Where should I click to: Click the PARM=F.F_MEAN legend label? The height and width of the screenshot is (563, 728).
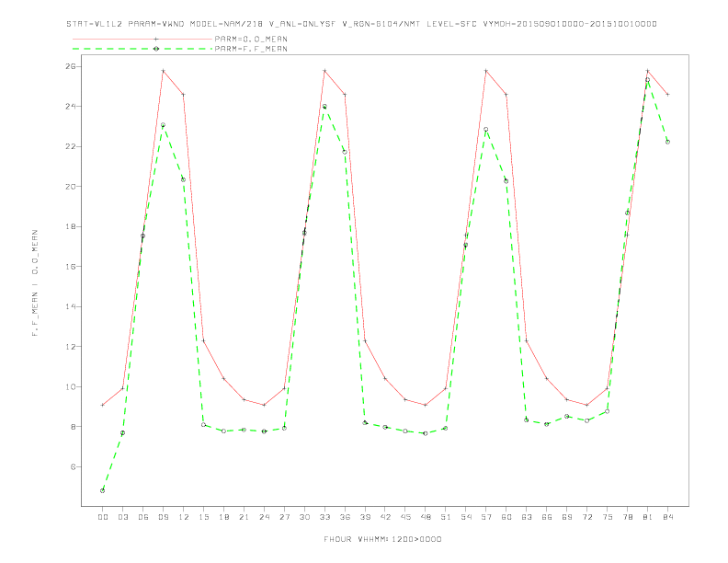pos(251,49)
